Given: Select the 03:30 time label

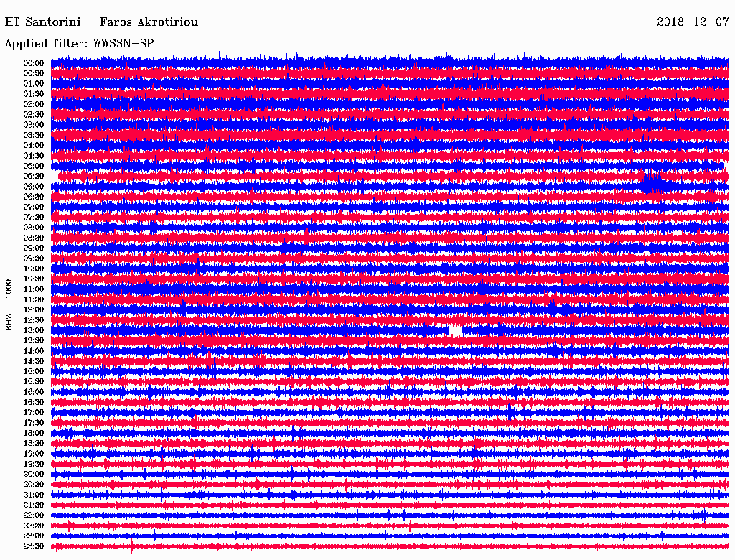Looking at the screenshot, I should pos(34,135).
